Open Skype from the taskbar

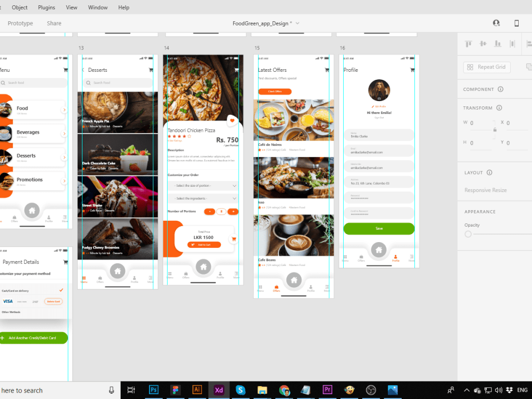tap(240, 390)
